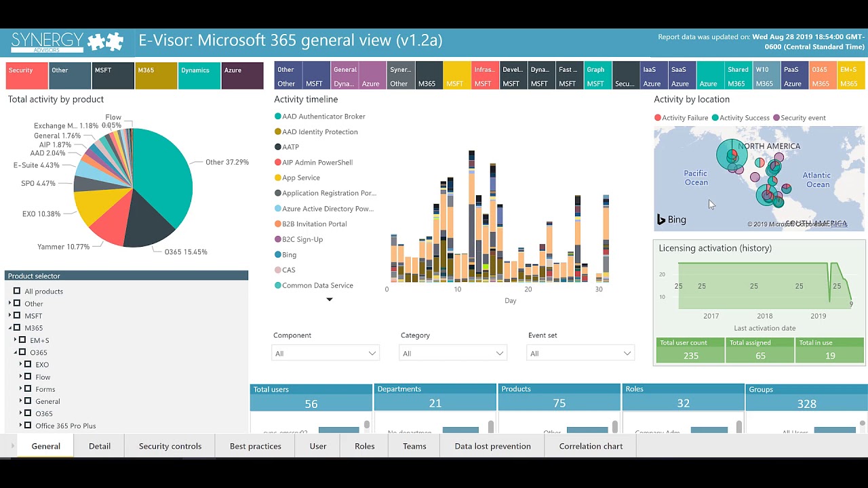Click the Security event legend marker
Screen dimensions: 868x488
[x=776, y=118]
